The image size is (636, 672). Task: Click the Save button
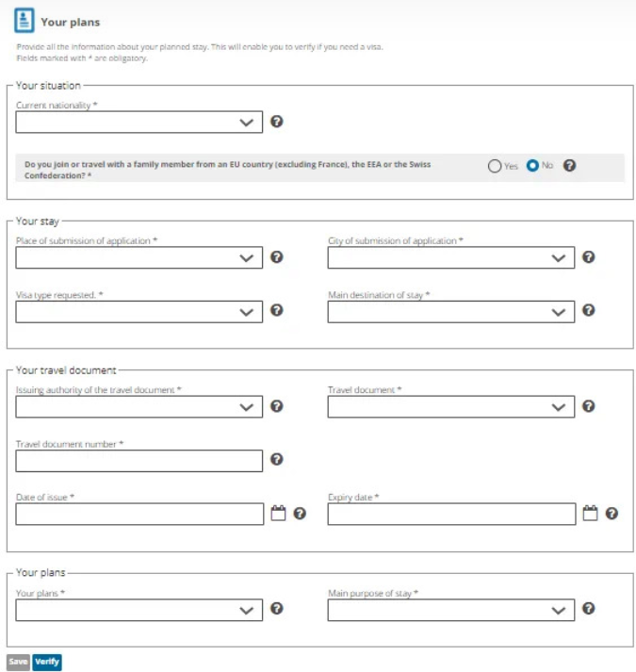[18, 662]
